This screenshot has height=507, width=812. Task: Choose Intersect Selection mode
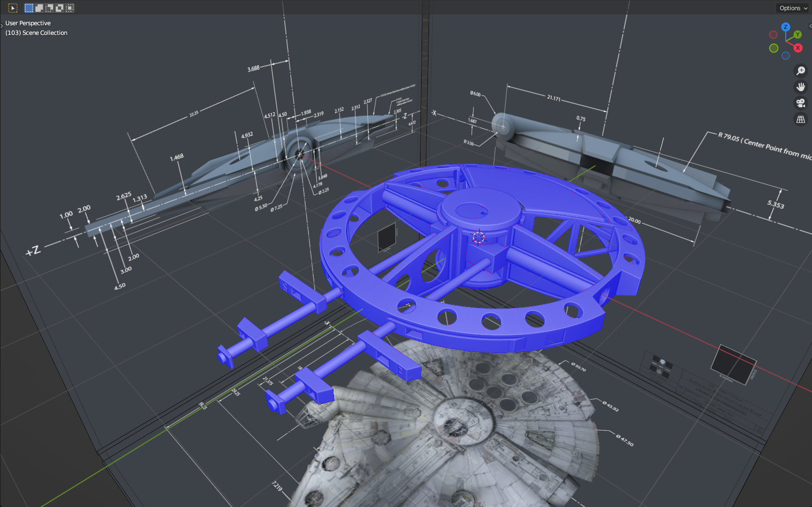[x=70, y=8]
